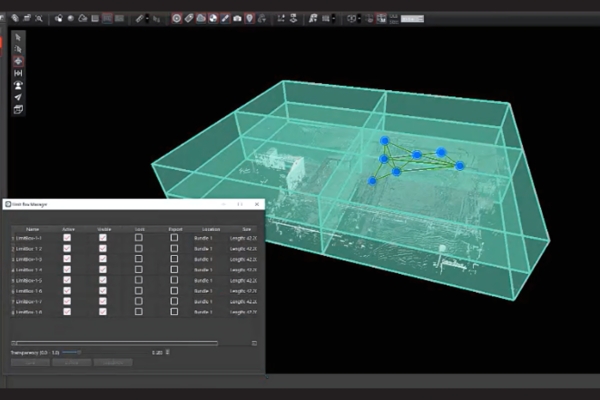Viewport: 600px width, 400px height.
Task: Open the dropdown arrow left of the two highlighted right-end toolbar icons
Action: point(359,18)
